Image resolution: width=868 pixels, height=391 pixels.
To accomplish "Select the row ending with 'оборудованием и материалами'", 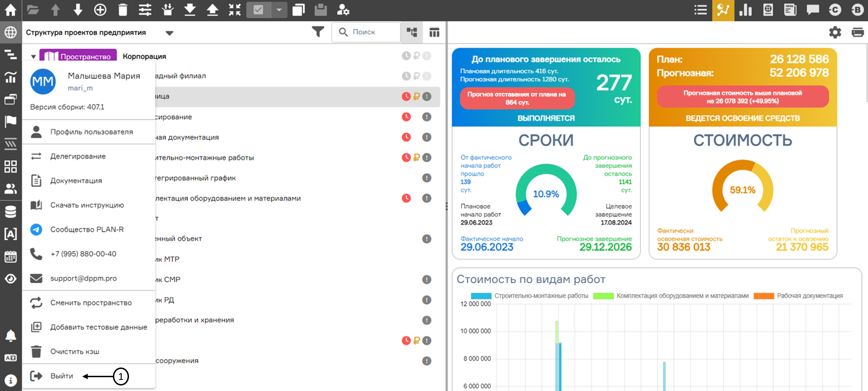I will coord(297,198).
